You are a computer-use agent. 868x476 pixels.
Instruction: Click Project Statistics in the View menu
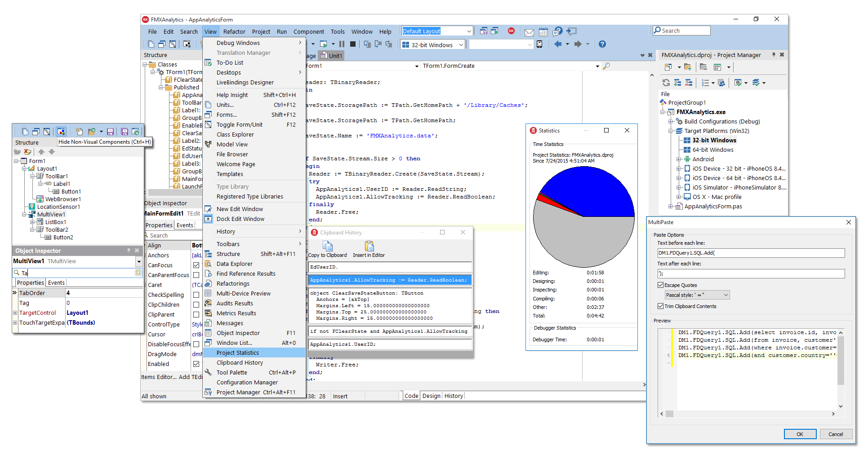point(254,353)
